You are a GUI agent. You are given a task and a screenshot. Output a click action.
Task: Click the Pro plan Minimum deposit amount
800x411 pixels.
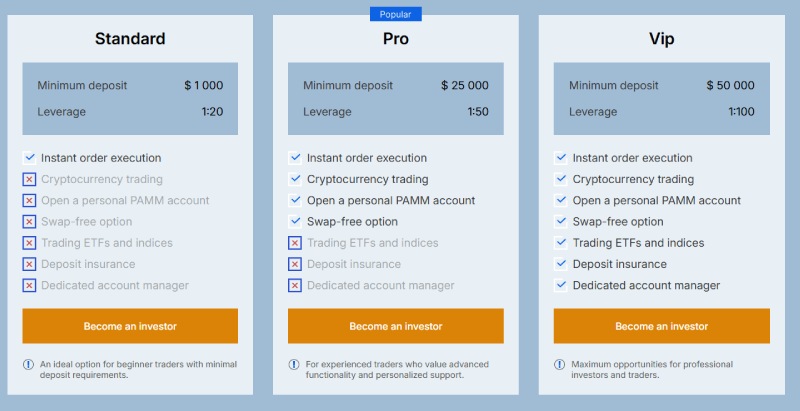tap(465, 86)
